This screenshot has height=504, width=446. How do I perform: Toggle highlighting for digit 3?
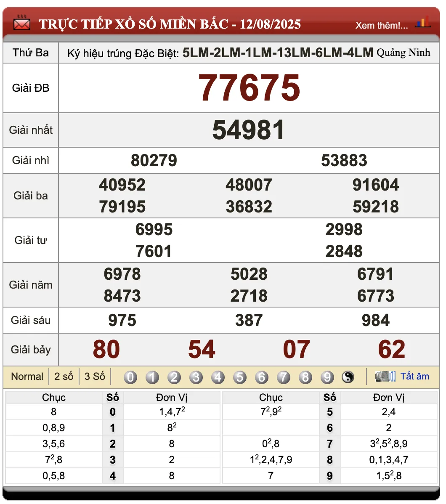[196, 377]
